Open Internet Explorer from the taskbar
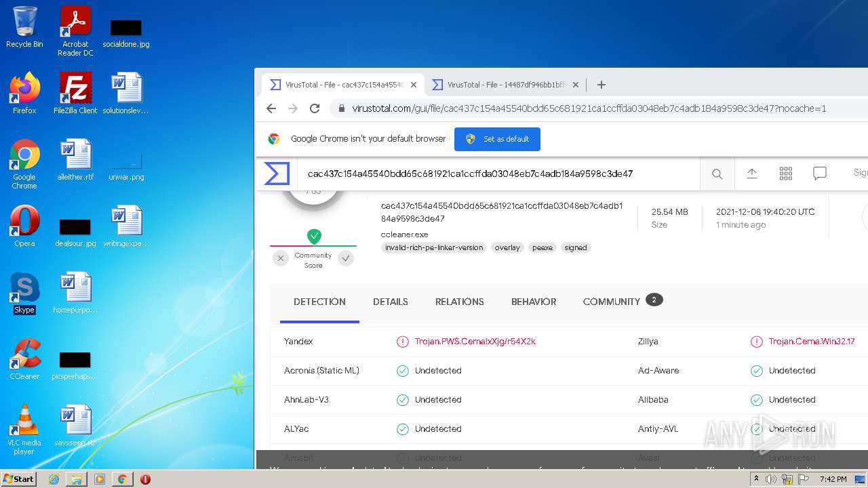Viewport: 868px width, 488px height. click(54, 479)
